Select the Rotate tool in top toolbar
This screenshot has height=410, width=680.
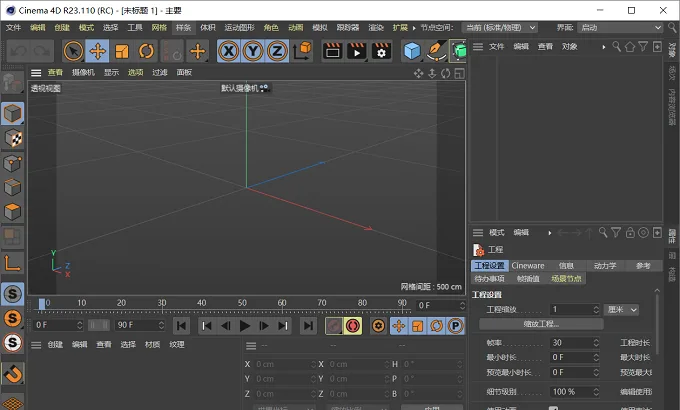146,51
